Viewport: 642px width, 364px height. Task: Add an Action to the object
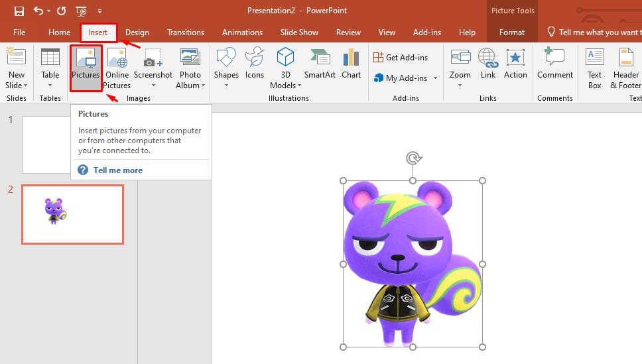(515, 64)
